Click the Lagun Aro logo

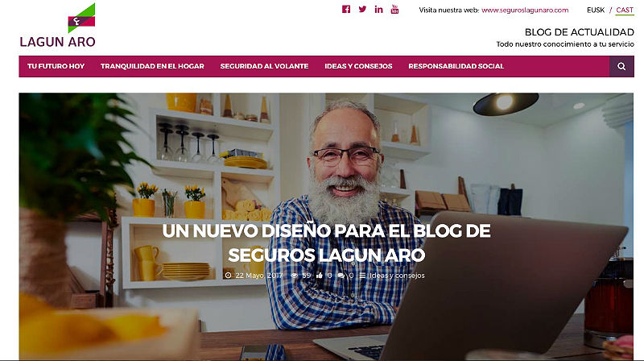(57, 26)
